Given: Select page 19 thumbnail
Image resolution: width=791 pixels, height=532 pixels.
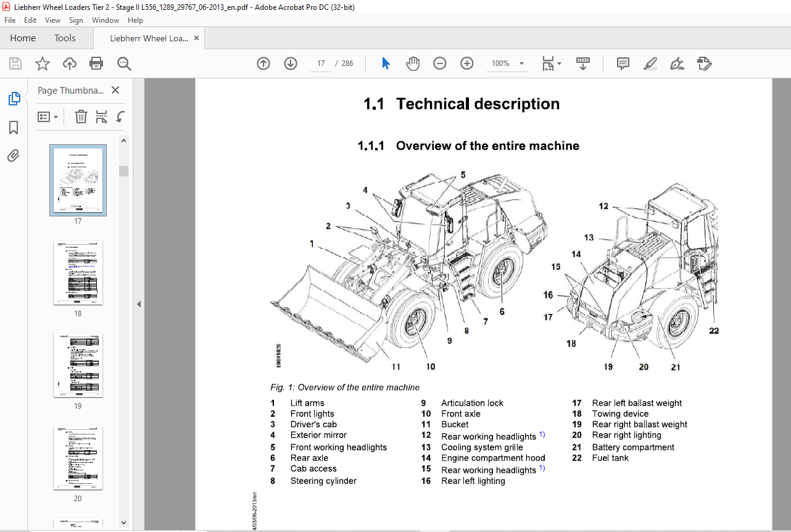Looking at the screenshot, I should (x=78, y=365).
